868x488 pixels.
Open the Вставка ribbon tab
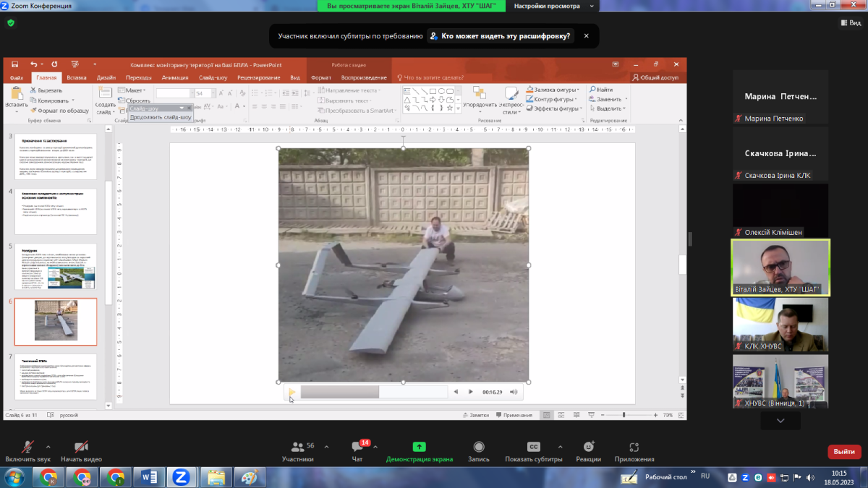(x=77, y=77)
